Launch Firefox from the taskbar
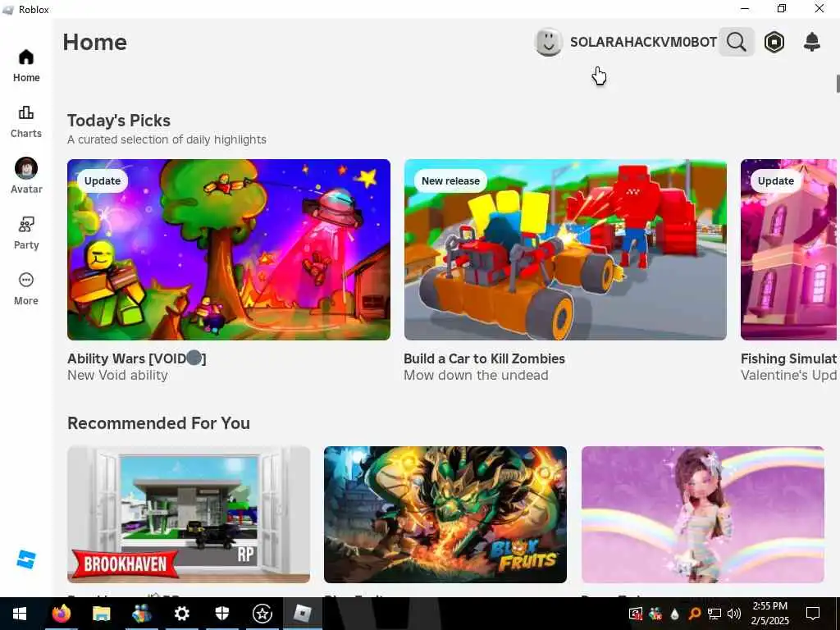 61,614
